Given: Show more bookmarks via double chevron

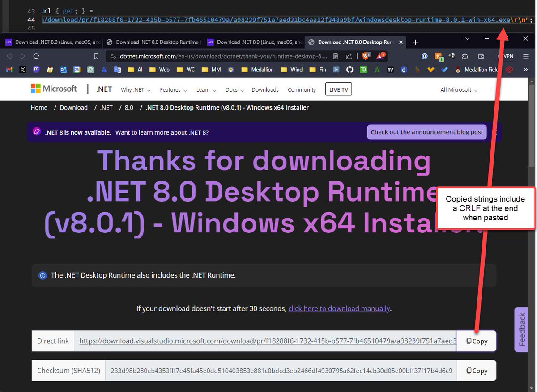Looking at the screenshot, I should [525, 70].
